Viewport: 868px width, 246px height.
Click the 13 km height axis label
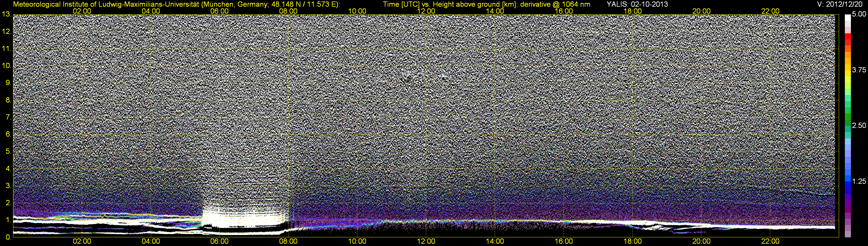pyautogui.click(x=6, y=14)
